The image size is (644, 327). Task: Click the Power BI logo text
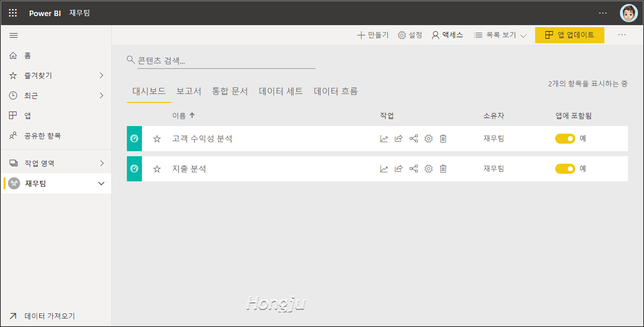click(x=45, y=13)
